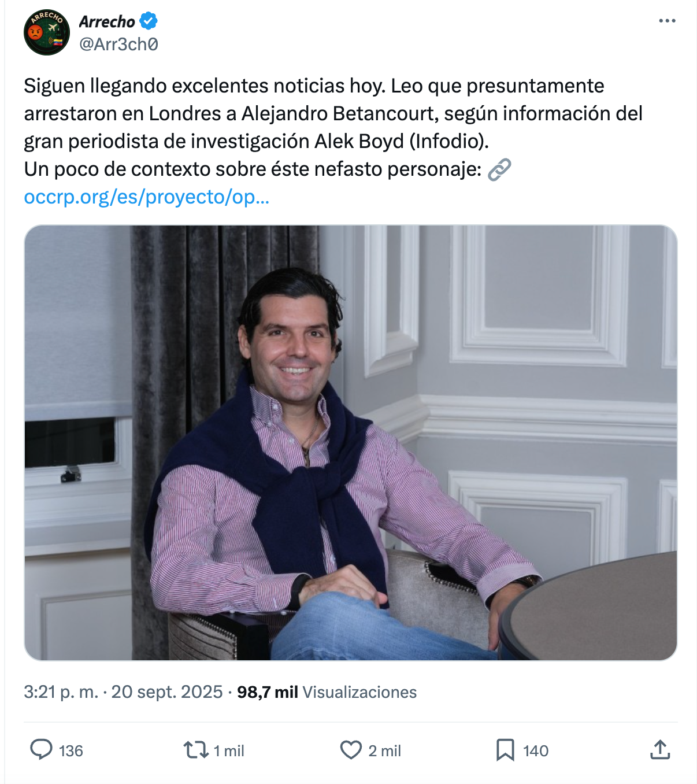
Task: View the 98,7 mil Visualizaciones count
Action: click(327, 692)
